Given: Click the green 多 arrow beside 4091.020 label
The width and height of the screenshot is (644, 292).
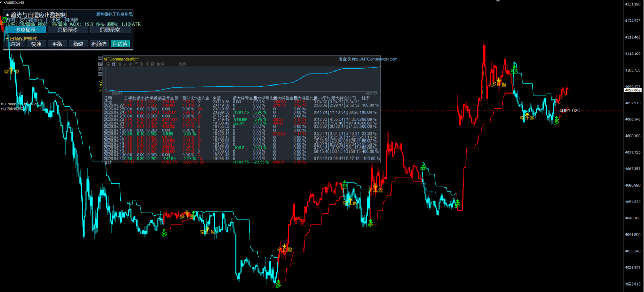Looking at the screenshot, I should [556, 120].
